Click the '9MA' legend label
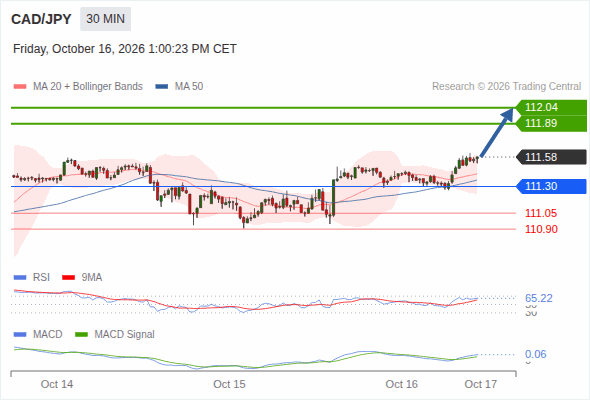The image size is (590, 400). click(92, 278)
